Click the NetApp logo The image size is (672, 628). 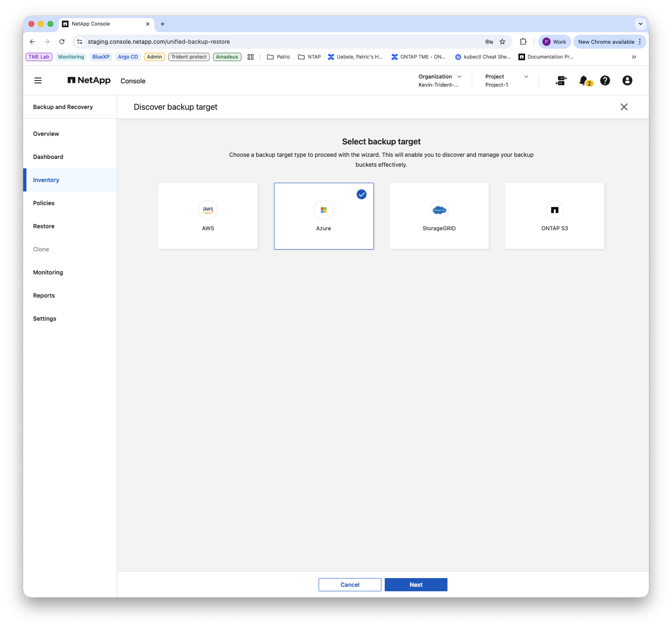[x=89, y=80]
